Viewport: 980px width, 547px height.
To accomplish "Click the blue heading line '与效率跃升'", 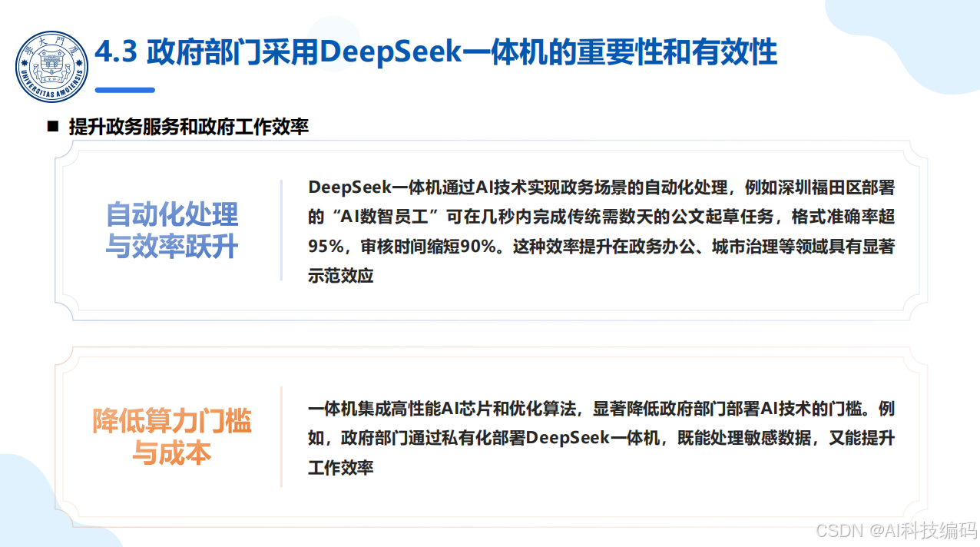I will tap(172, 247).
